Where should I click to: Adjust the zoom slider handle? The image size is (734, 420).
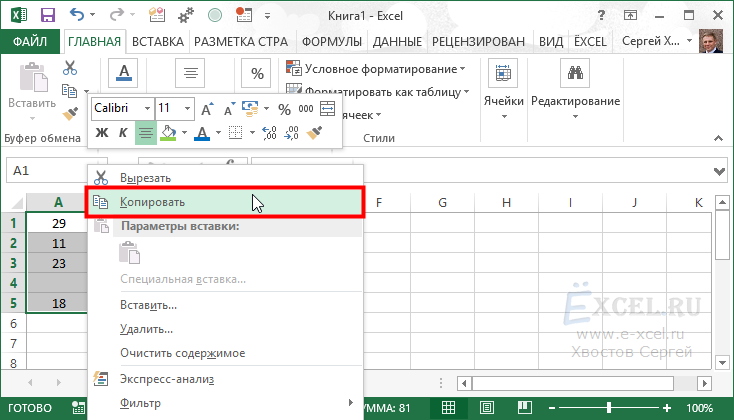pos(609,408)
